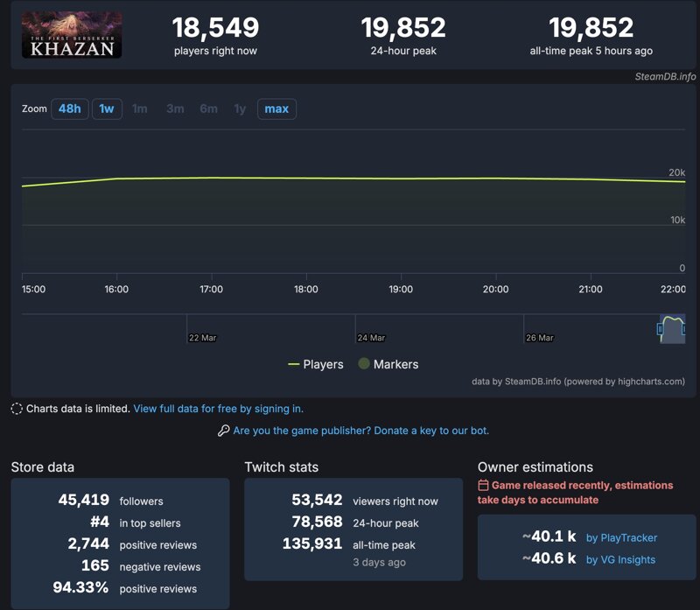Toggle the Markers series in the legend
The height and width of the screenshot is (610, 700).
(388, 364)
